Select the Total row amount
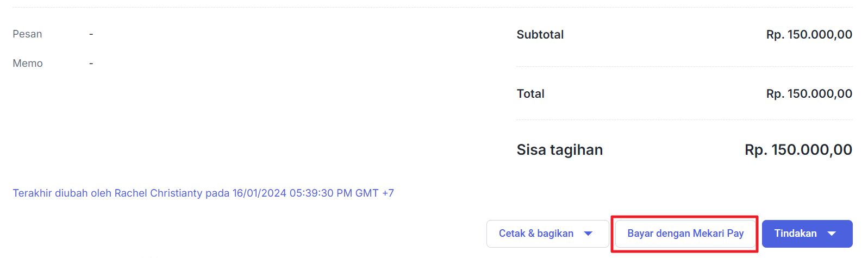Viewport: 868px width, 258px height. pyautogui.click(x=809, y=94)
